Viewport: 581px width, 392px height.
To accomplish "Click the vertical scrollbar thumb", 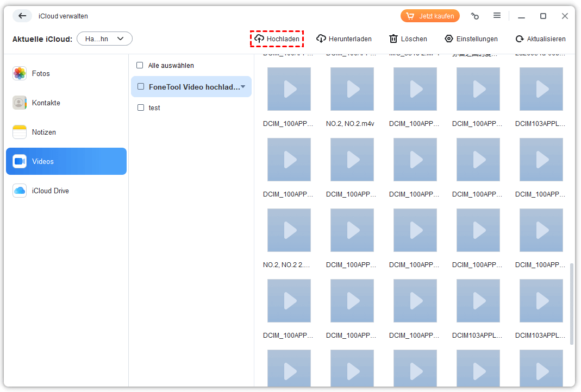I will pyautogui.click(x=571, y=303).
